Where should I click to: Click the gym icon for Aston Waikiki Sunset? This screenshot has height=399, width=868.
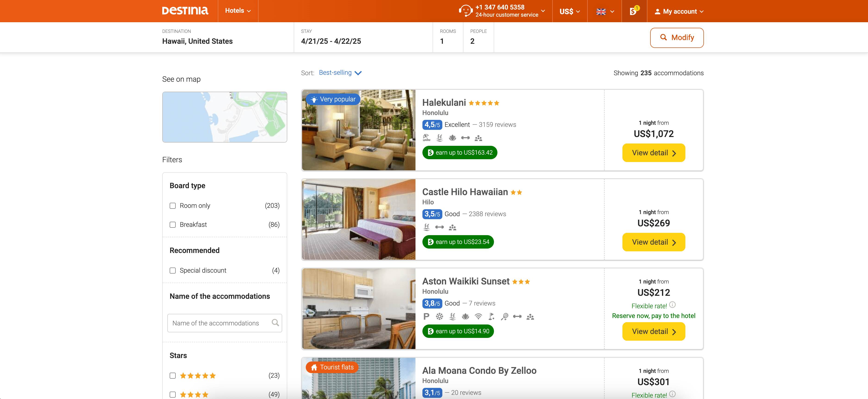coord(517,316)
